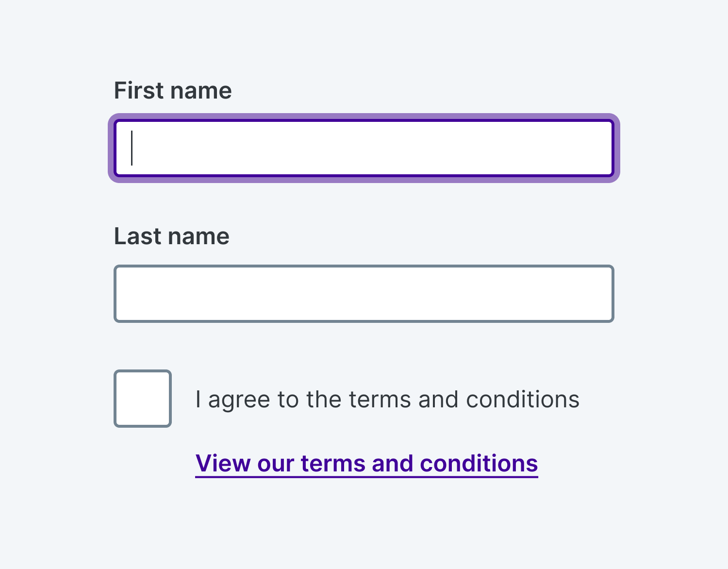Screen dimensions: 728x569
Task: Toggle the square checkbox above the terms link
Action: tap(143, 399)
